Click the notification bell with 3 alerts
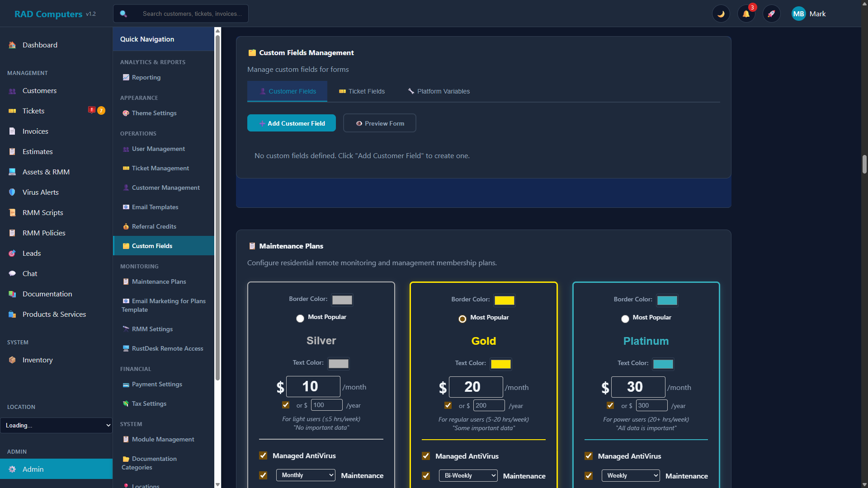 (x=746, y=14)
